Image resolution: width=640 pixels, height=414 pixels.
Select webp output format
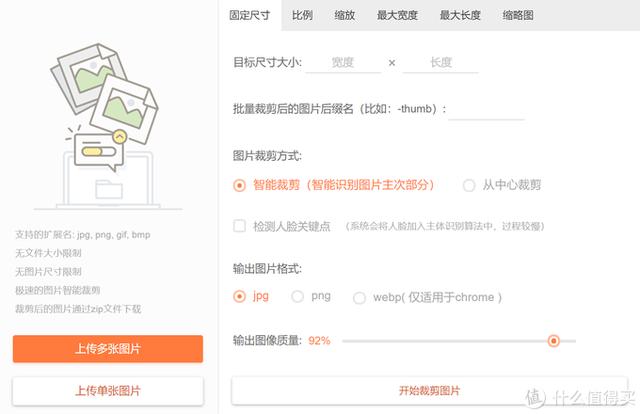point(359,297)
